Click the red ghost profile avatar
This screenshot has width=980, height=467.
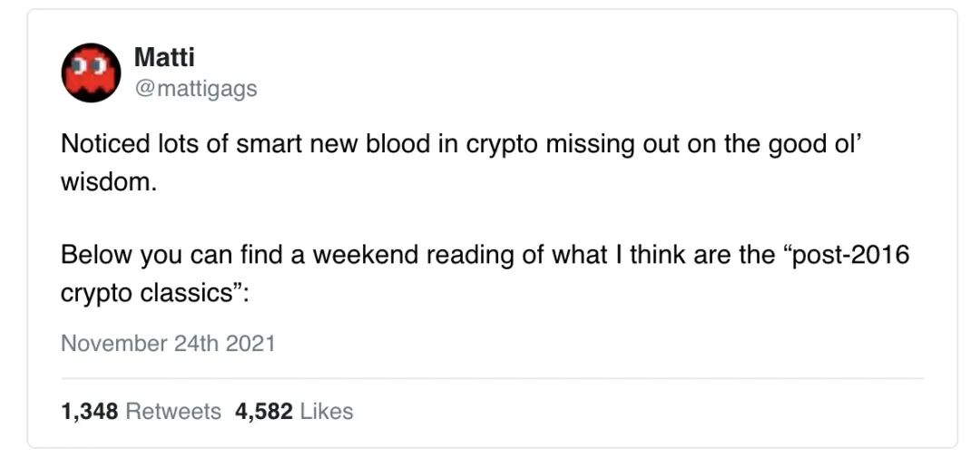coord(91,73)
